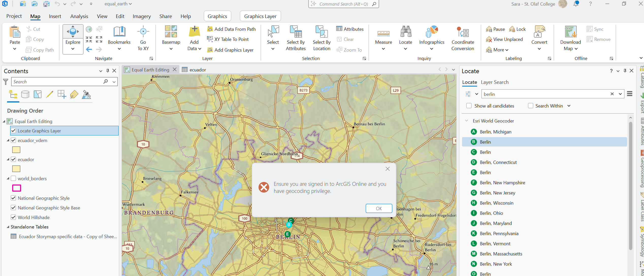The width and height of the screenshot is (644, 276).
Task: Go to previous extent arrow
Action: click(89, 49)
